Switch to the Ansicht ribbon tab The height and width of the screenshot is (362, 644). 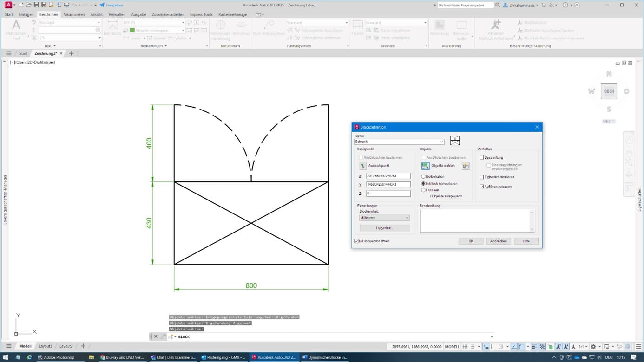tap(96, 14)
